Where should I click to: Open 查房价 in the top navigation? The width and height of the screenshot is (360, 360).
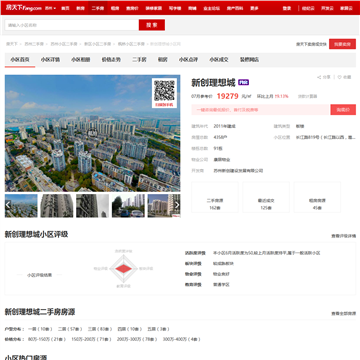pos(132,8)
